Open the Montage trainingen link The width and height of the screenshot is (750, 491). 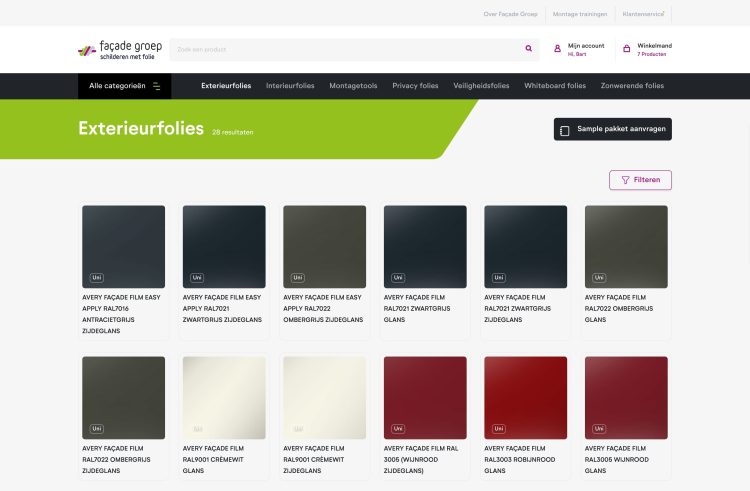click(580, 14)
